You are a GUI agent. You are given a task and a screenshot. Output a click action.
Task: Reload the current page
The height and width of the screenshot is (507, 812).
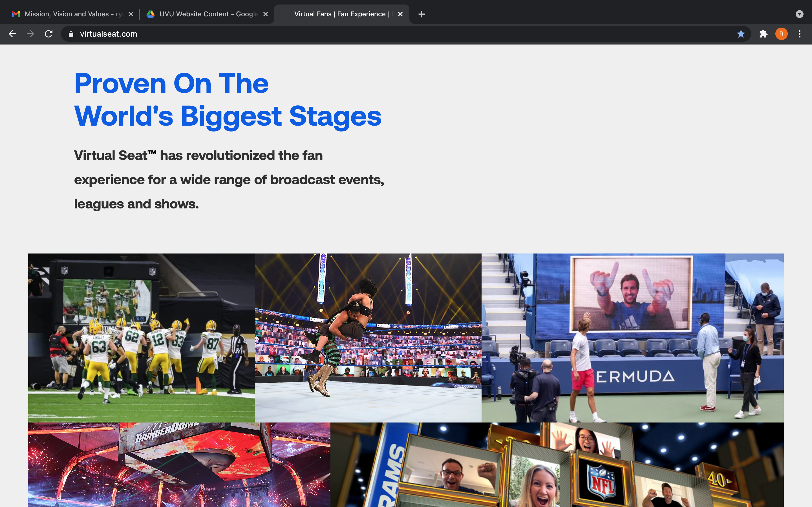(x=49, y=34)
